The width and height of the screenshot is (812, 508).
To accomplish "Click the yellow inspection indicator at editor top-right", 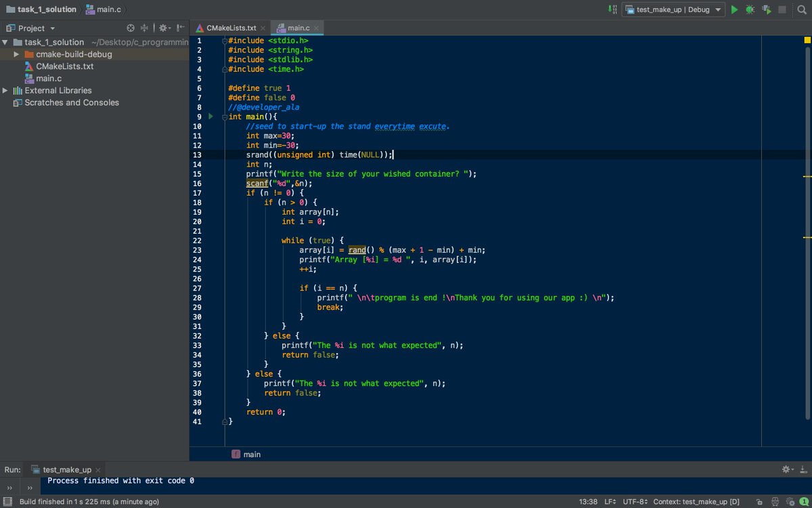I will coord(807,41).
